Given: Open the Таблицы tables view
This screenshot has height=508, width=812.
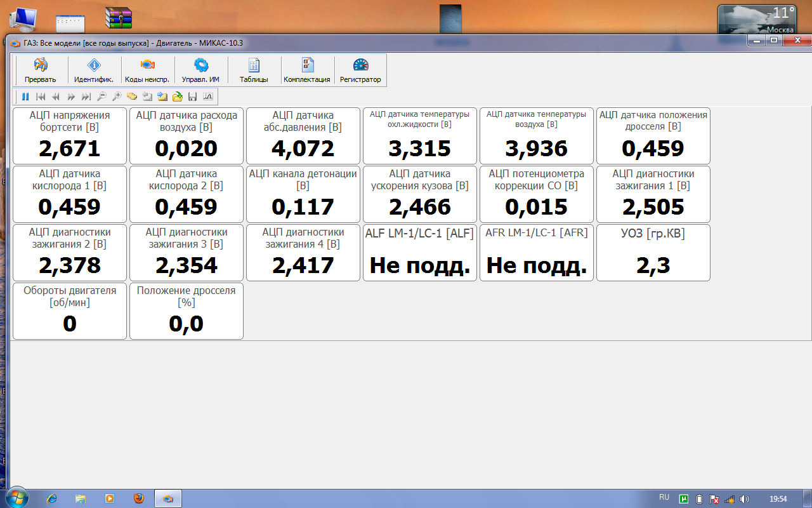Looking at the screenshot, I should click(x=254, y=70).
